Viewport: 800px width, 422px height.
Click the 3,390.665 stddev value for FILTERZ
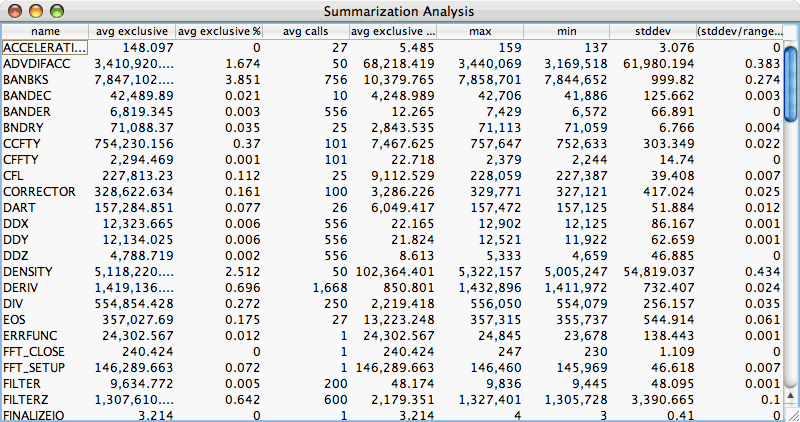[x=663, y=400]
